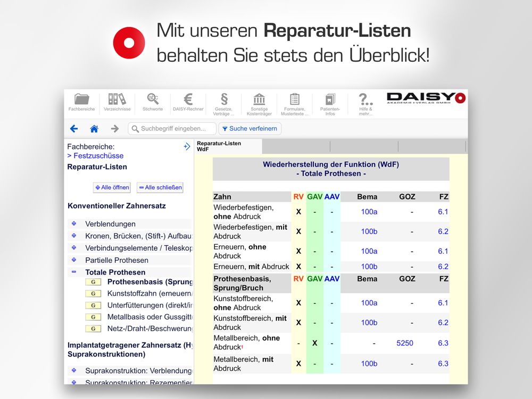Image resolution: width=532 pixels, height=399 pixels.
Task: Open G document icon for Metallbasis
Action: pyautogui.click(x=93, y=317)
